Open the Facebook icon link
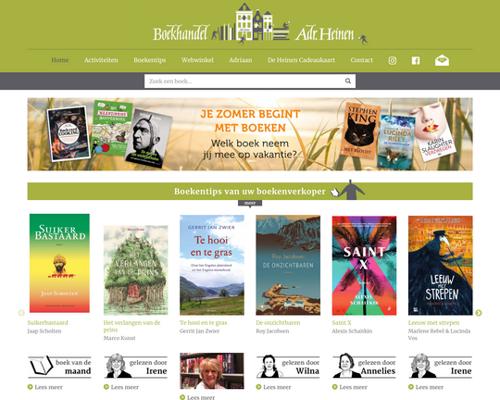 [415, 60]
